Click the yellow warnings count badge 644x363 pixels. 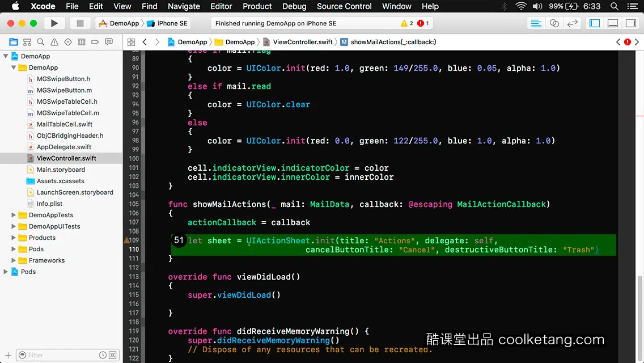click(x=406, y=23)
